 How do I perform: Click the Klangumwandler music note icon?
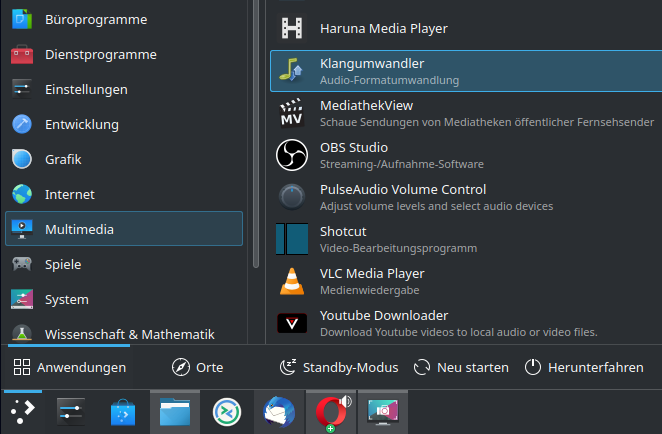point(292,71)
